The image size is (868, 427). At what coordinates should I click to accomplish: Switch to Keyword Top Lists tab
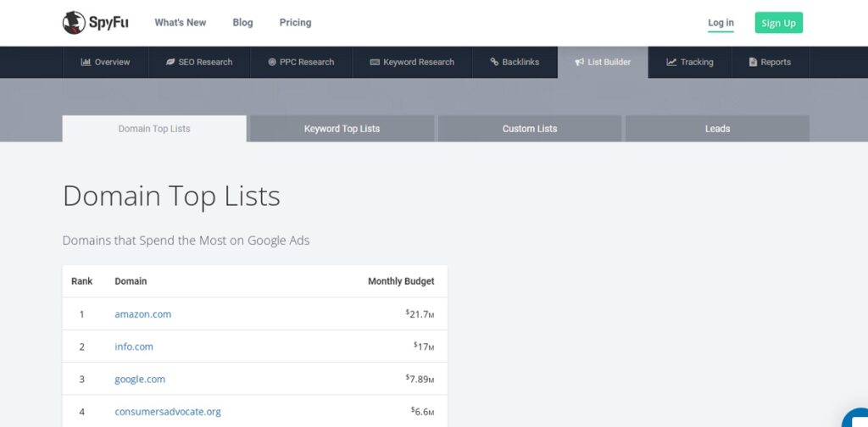click(342, 128)
